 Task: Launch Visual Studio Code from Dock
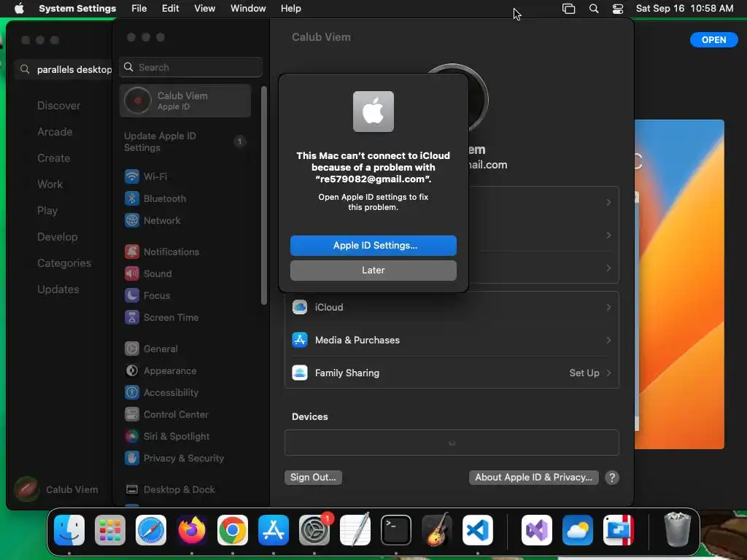[477, 530]
